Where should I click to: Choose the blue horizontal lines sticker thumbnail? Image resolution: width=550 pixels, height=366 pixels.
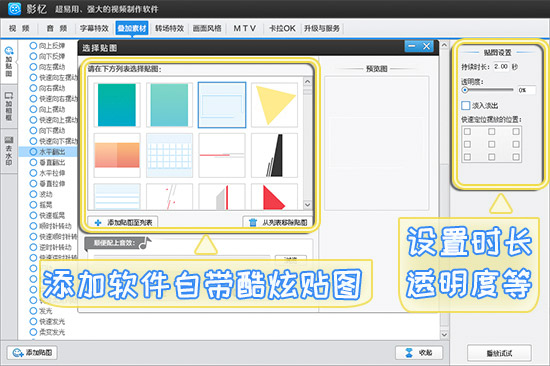pos(117,197)
